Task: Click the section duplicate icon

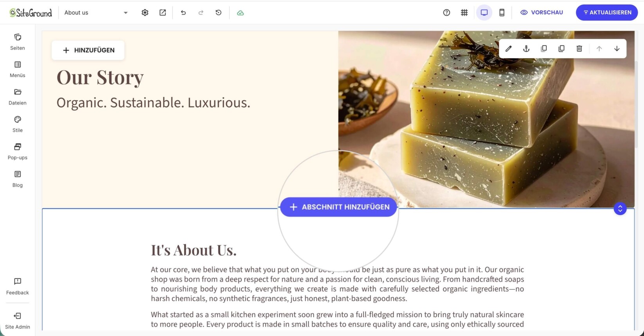Action: [544, 49]
